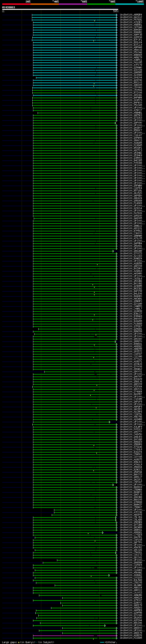This screenshot has height=644, width=146.
Task: Select hit label UniRef100_B7FJF1
Action: (131, 40)
